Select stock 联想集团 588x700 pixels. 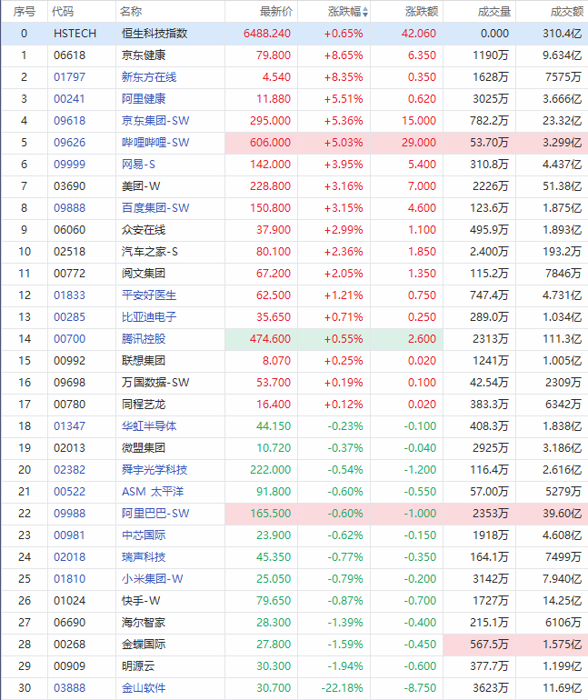click(x=144, y=361)
